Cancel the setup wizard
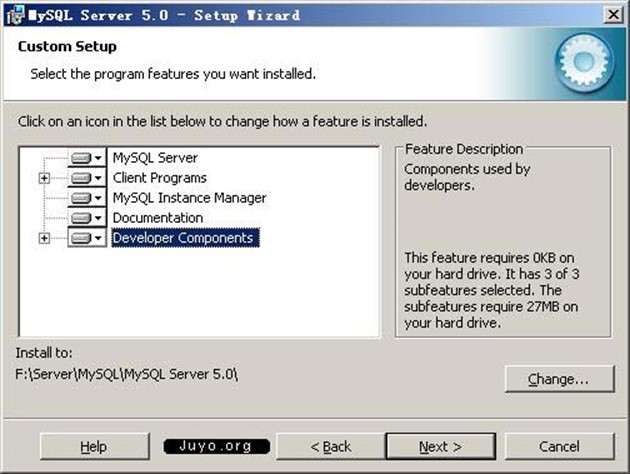630x474 pixels. 559,446
